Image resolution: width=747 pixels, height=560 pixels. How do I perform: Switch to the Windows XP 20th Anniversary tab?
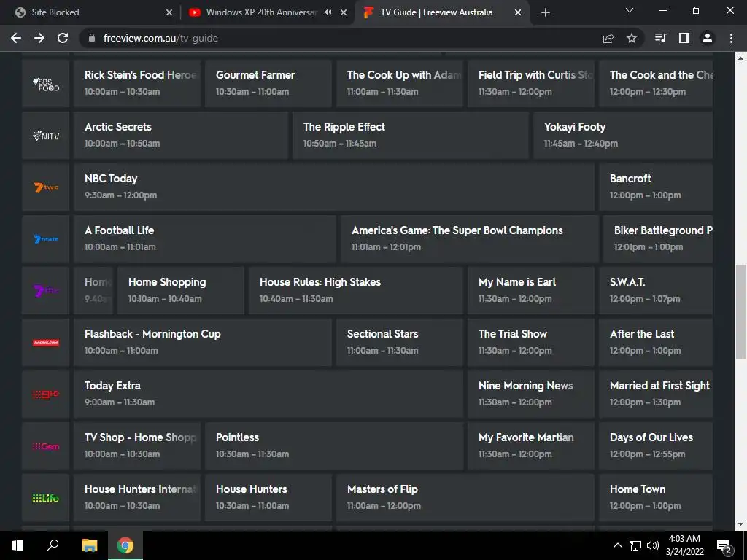pos(267,12)
